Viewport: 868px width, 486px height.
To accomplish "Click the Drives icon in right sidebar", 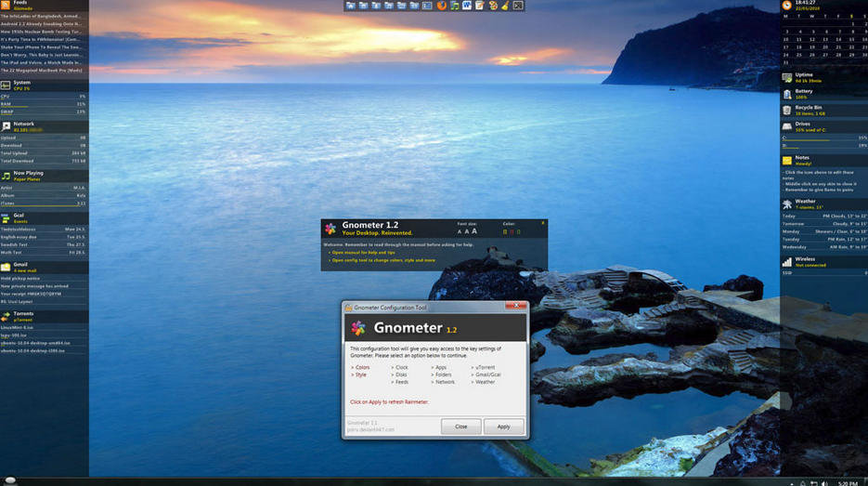I will tap(786, 126).
